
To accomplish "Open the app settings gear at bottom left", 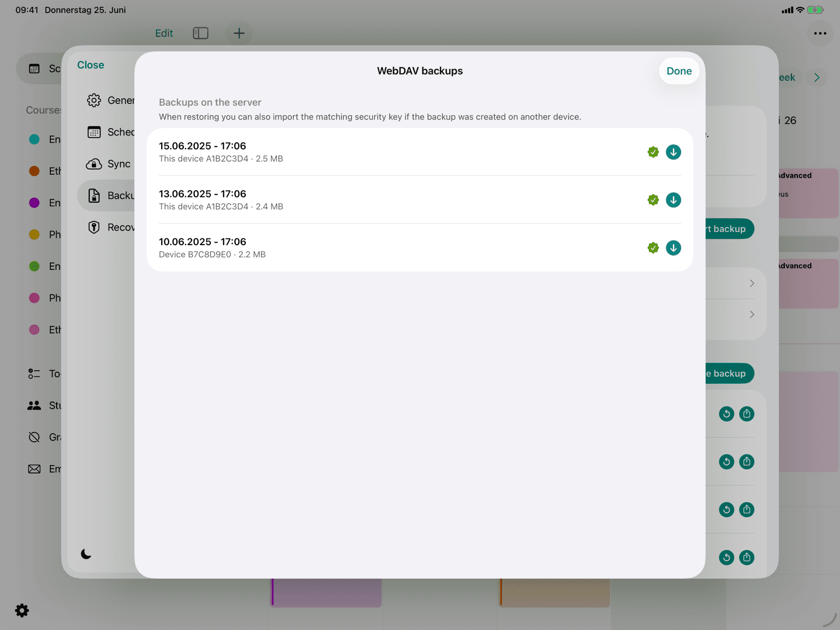I will (22, 610).
